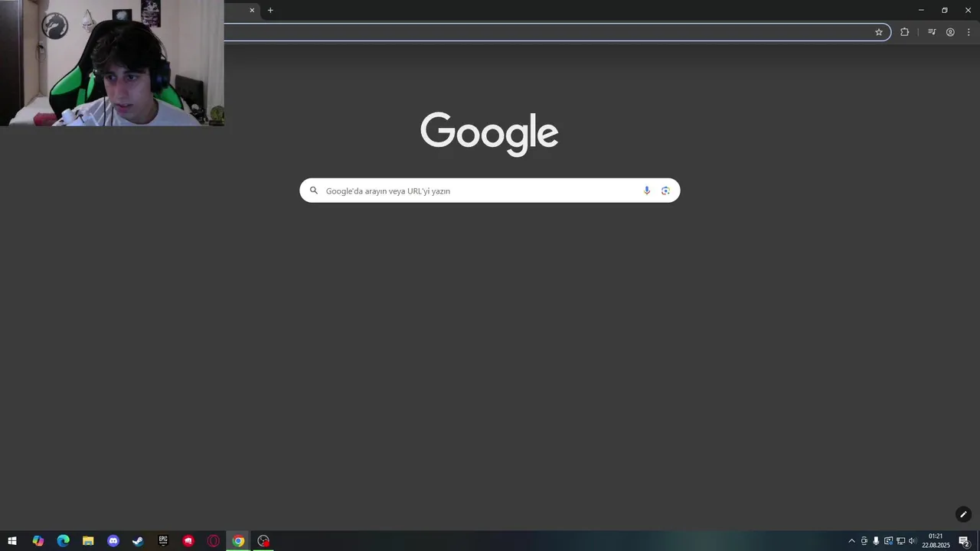The image size is (980, 551).
Task: Close the Chrome window
Action: click(x=968, y=10)
